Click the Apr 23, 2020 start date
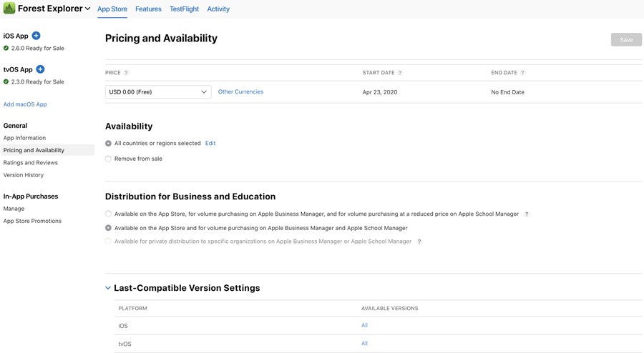Viewport: 644px width, 353px height. [x=380, y=92]
